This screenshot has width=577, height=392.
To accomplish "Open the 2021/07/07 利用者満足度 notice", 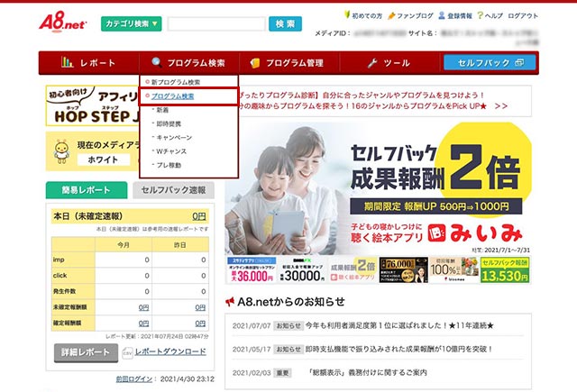I will tap(399, 326).
